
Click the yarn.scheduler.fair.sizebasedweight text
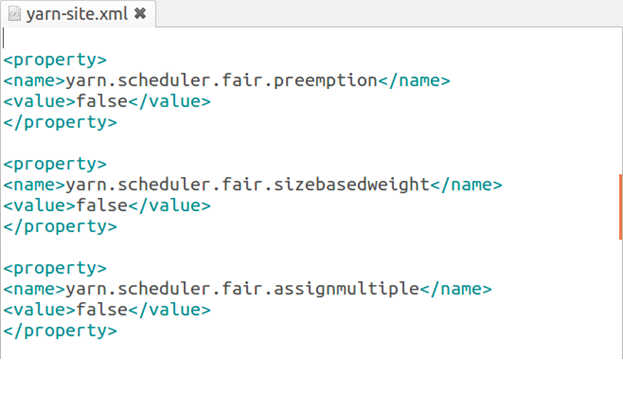pos(248,185)
